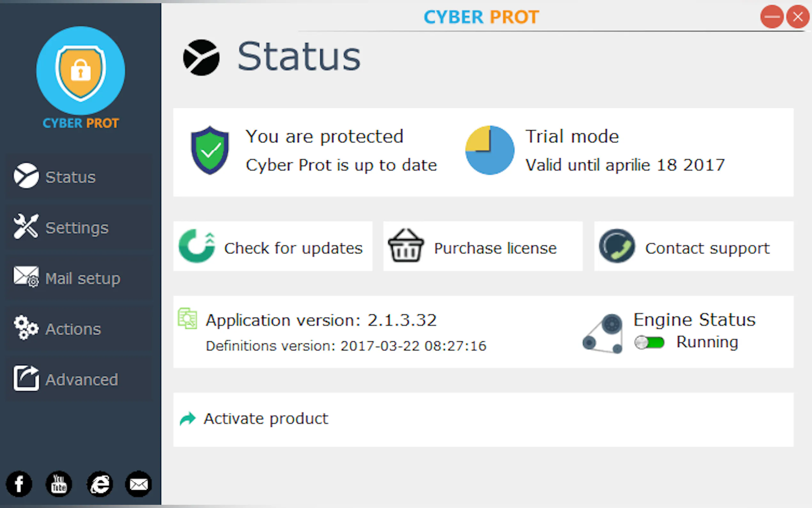Click the Trial mode pie chart icon
This screenshot has width=812, height=508.
click(x=490, y=150)
